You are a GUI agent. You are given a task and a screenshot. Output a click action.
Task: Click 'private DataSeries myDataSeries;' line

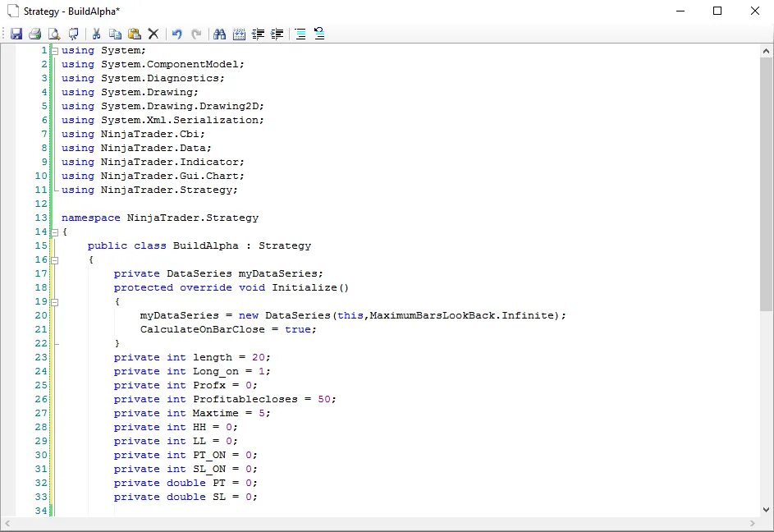[x=218, y=273]
